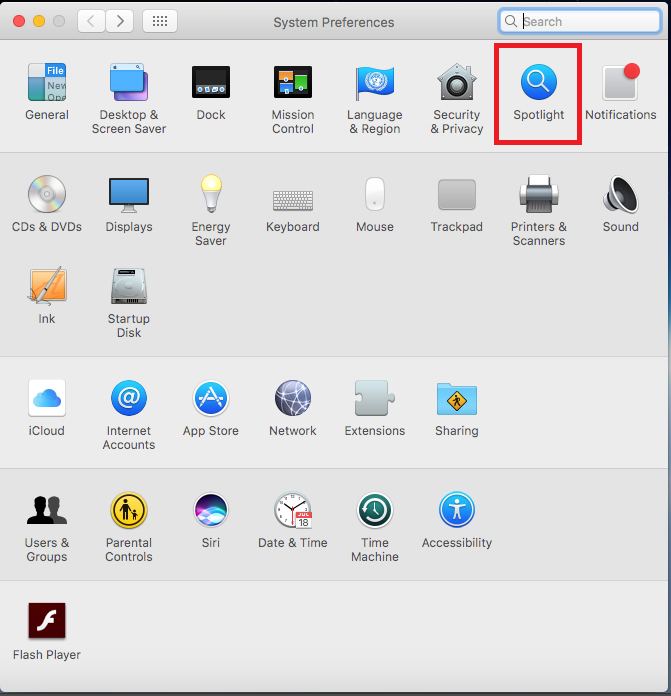Image resolution: width=671 pixels, height=696 pixels.
Task: Minimize the System Preferences window
Action: tap(39, 21)
